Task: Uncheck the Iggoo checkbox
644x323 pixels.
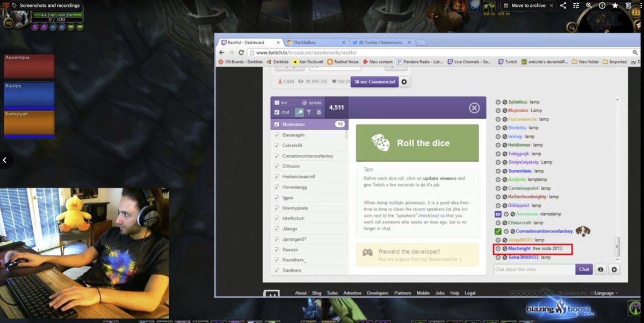Action: [277, 198]
